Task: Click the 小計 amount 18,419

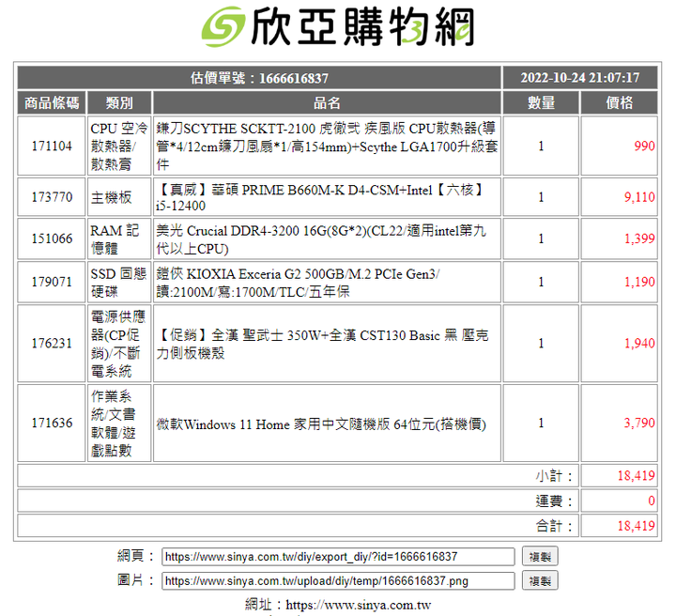Action: click(636, 476)
